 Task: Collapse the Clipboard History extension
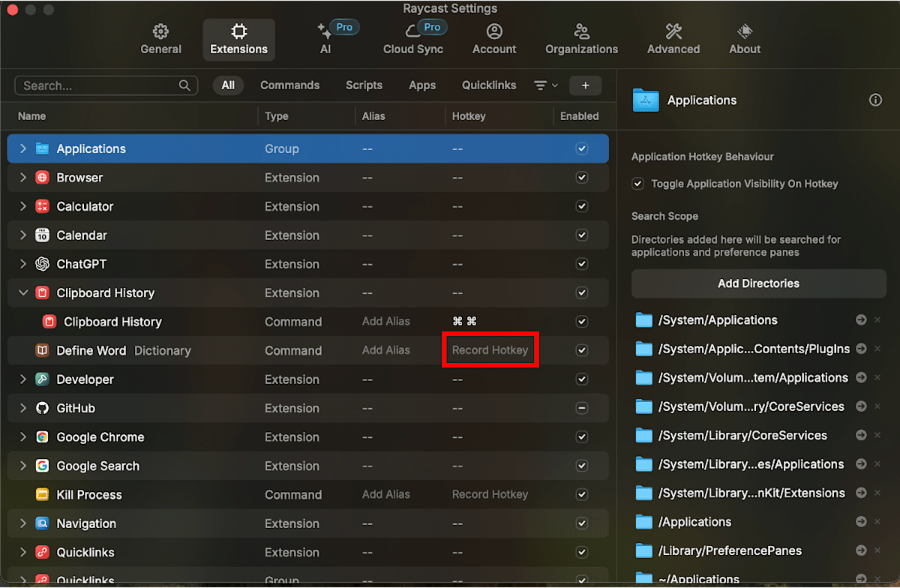pyautogui.click(x=23, y=292)
